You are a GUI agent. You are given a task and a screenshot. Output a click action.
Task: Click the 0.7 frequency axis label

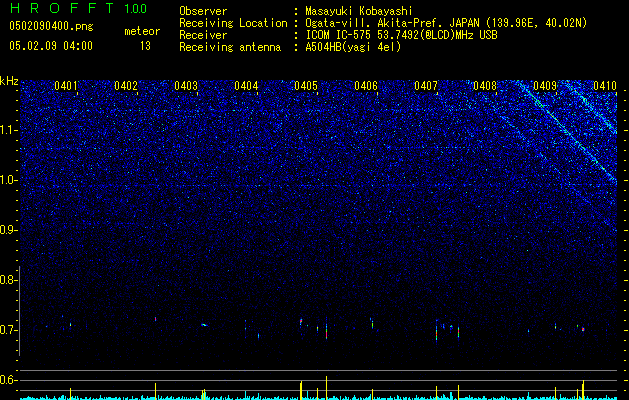pyautogui.click(x=8, y=330)
